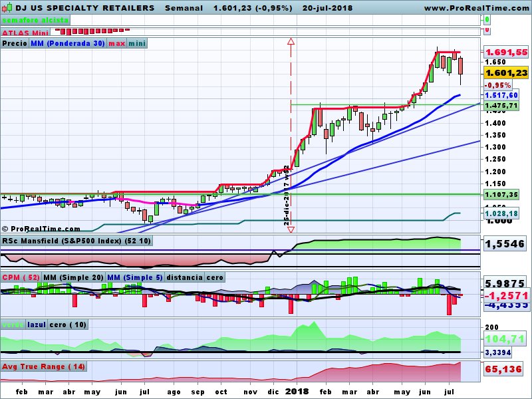Screen dimensions: 532x399
Task: Click the CPM value 5,9875
Action: (505, 283)
